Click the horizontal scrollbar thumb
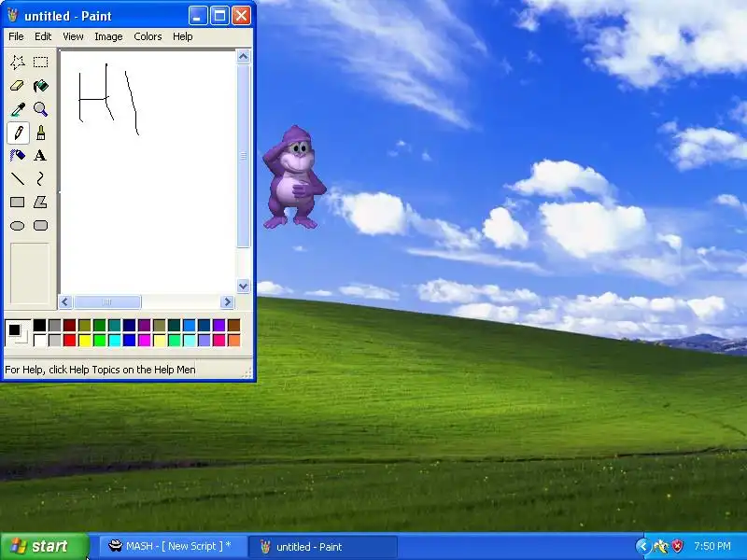 point(107,301)
